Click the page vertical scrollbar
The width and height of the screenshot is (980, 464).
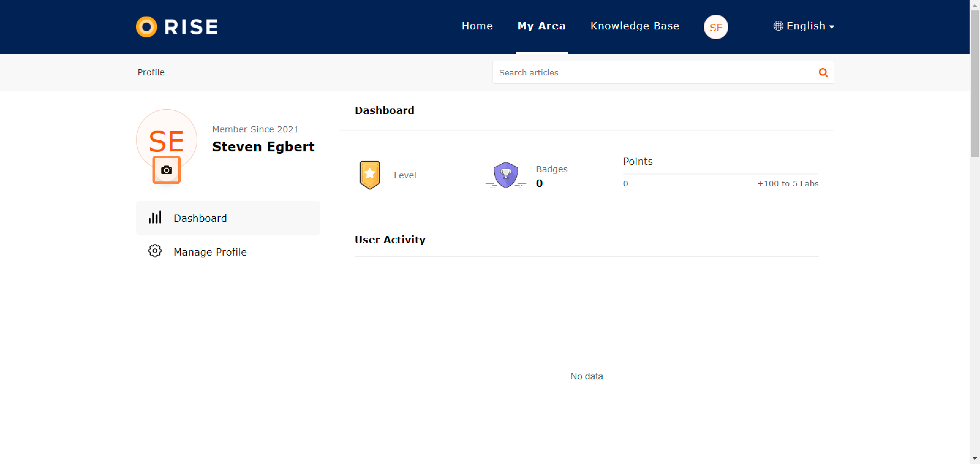coord(975,84)
